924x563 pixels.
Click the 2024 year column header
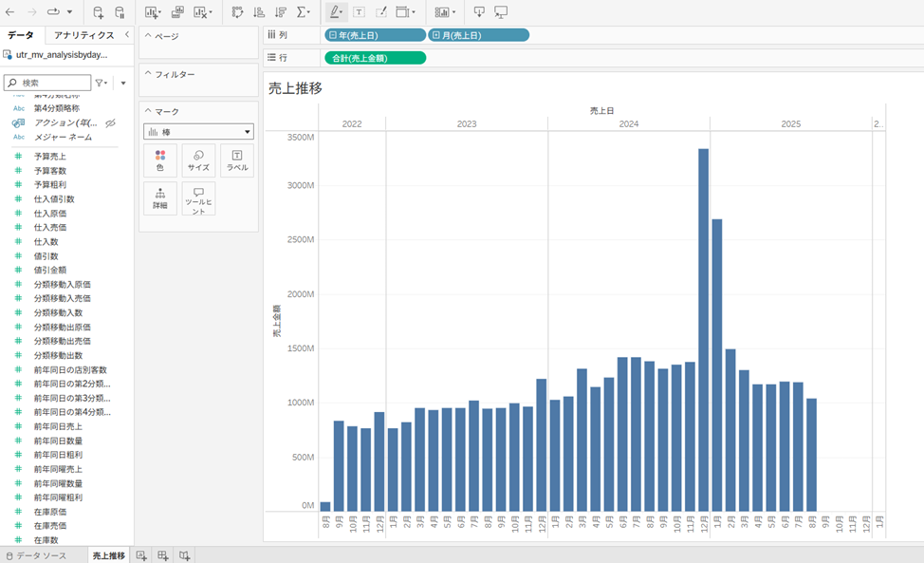pyautogui.click(x=629, y=123)
